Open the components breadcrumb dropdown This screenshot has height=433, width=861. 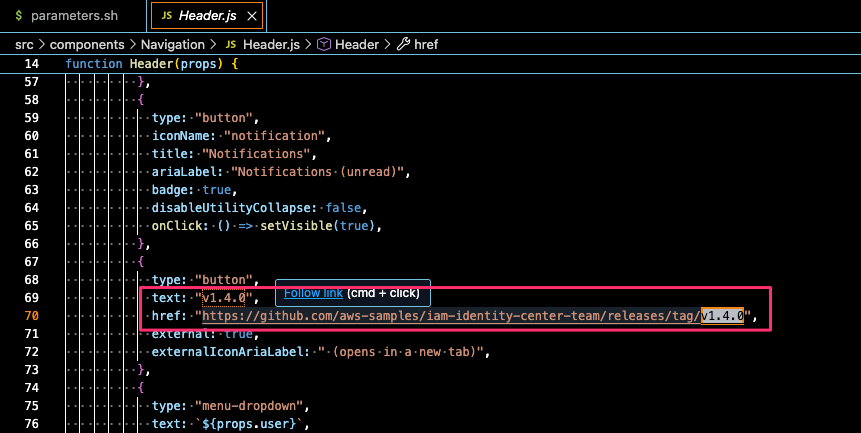pos(85,45)
